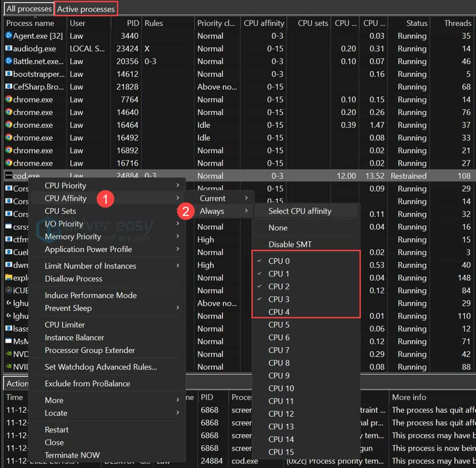Open the All processes tab
This screenshot has width=476, height=468.
tap(29, 9)
